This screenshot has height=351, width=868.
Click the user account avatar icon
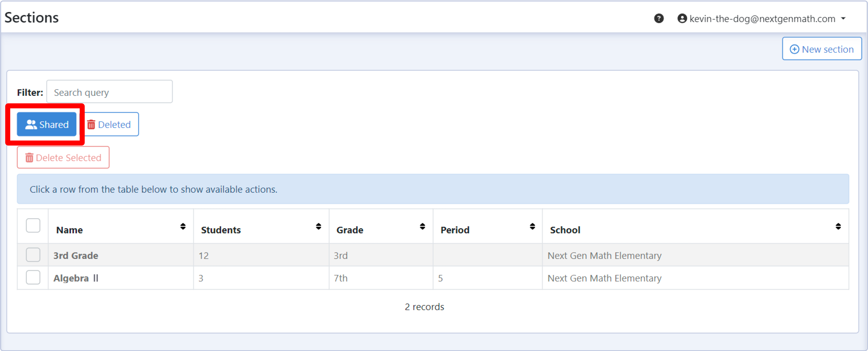[x=682, y=18]
